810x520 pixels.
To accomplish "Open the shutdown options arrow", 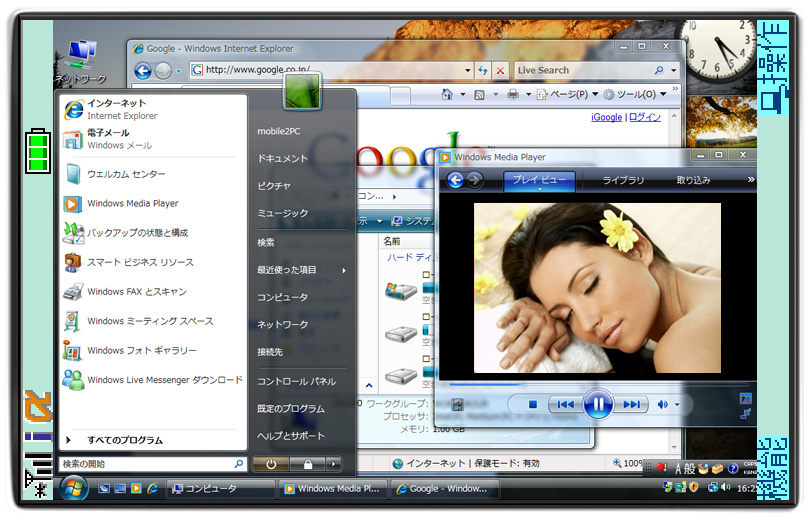I will click(334, 464).
